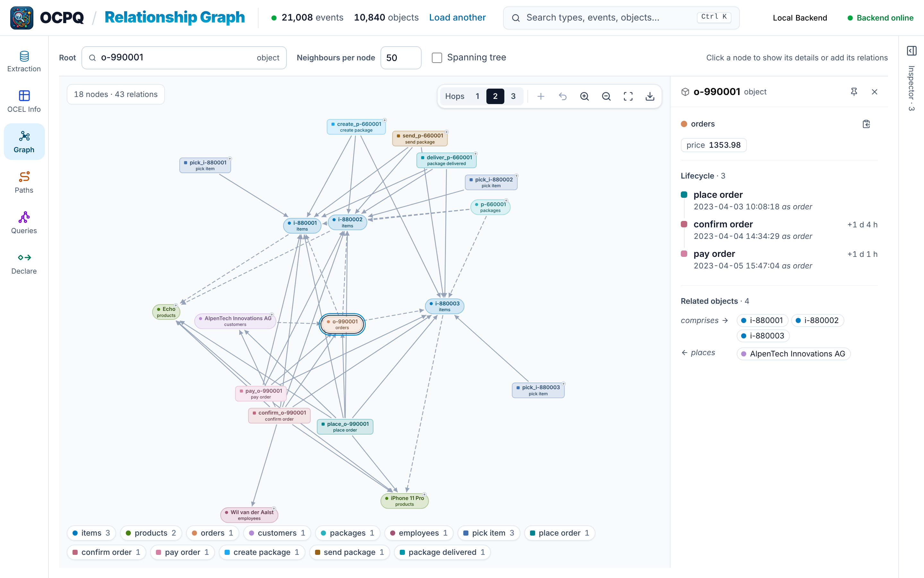Screen dimensions: 924x578
Task: Open the Queries sidebar section
Action: (24, 223)
